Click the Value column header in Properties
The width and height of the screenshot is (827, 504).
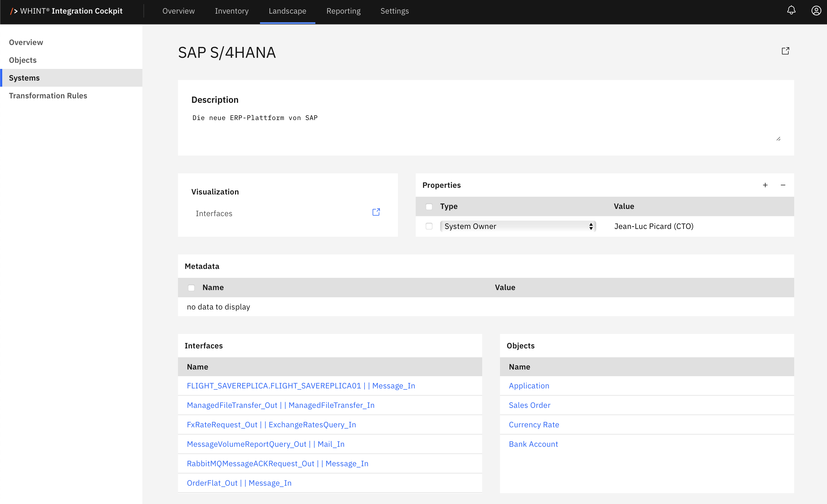point(624,206)
